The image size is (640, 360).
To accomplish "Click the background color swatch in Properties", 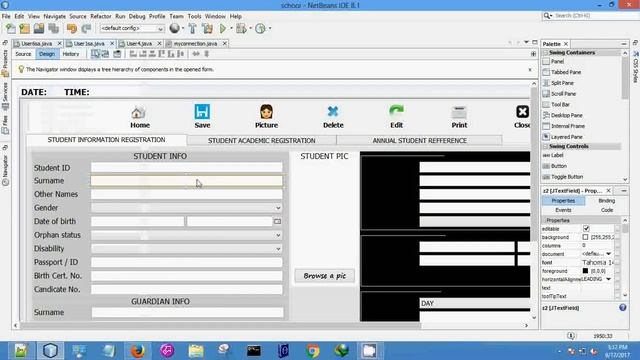I will tap(585, 237).
